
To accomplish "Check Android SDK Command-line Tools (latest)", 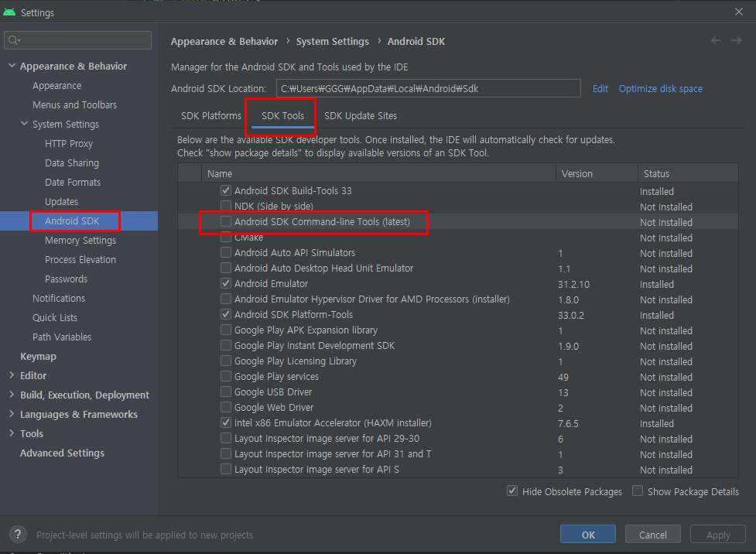I will point(226,221).
